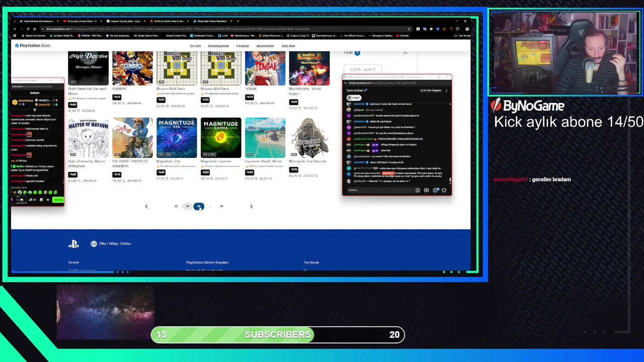
Task: Open the Koleksiyonlar menu
Action: click(218, 46)
